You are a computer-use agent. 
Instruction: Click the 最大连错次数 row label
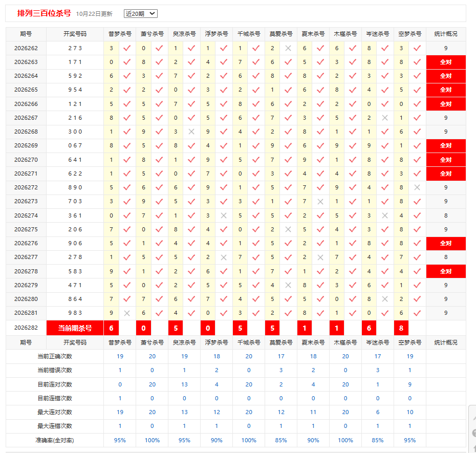pyautogui.click(x=55, y=426)
